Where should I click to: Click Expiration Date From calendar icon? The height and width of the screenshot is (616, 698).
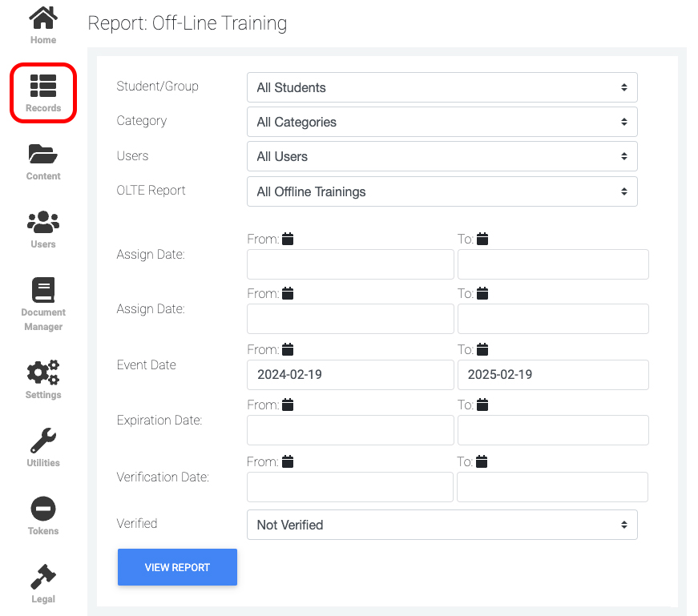(288, 405)
